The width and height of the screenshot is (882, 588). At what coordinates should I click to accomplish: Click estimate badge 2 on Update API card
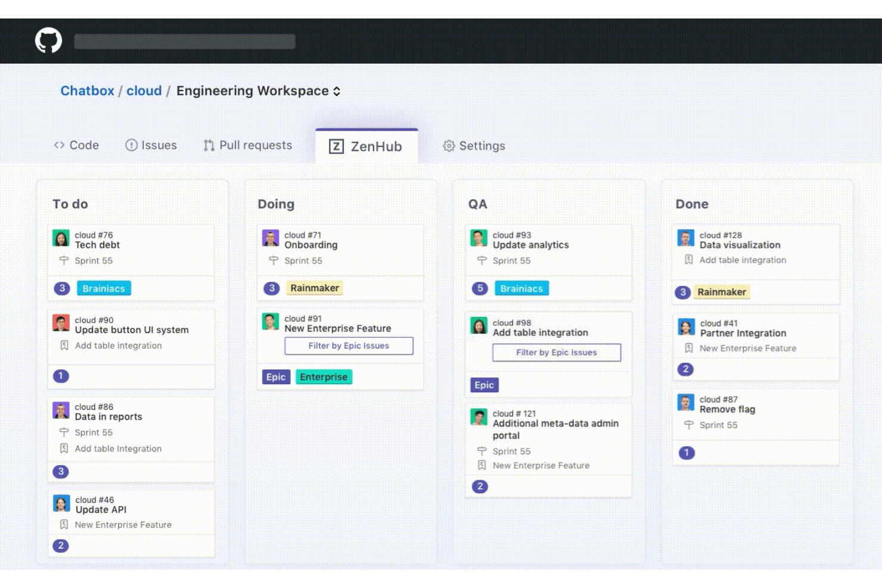(x=61, y=546)
